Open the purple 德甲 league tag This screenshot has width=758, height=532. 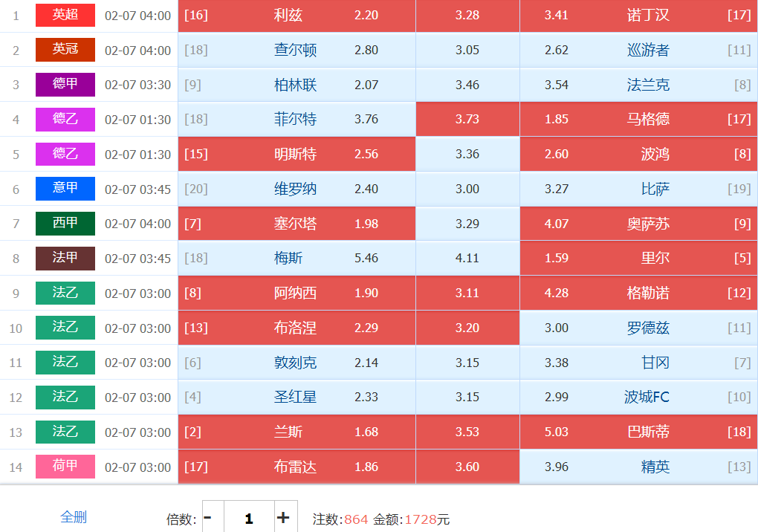coord(65,85)
